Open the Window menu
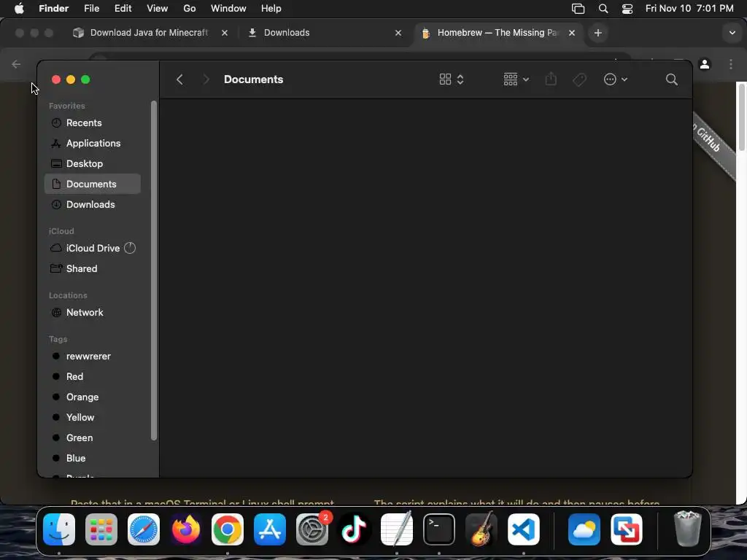The image size is (747, 560). (228, 9)
